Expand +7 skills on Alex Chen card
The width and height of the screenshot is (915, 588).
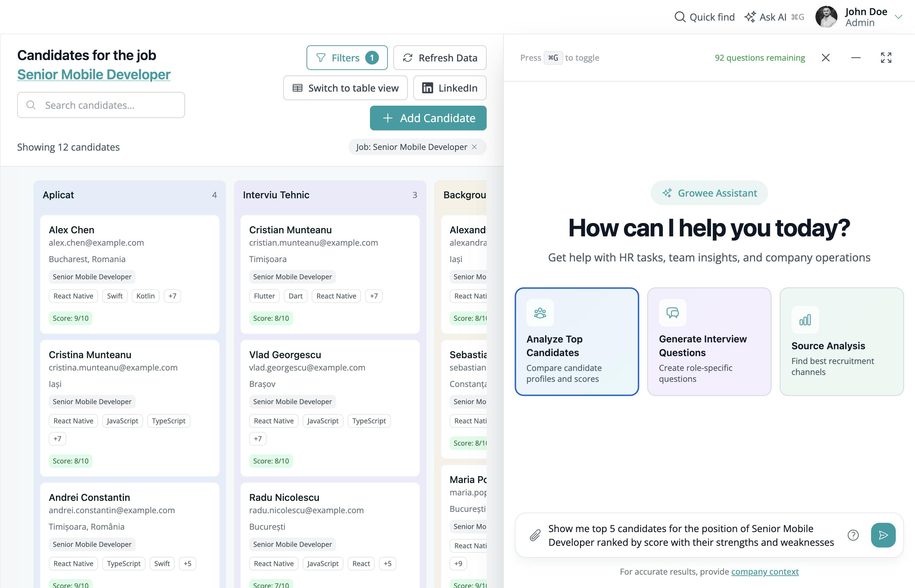[x=172, y=296]
